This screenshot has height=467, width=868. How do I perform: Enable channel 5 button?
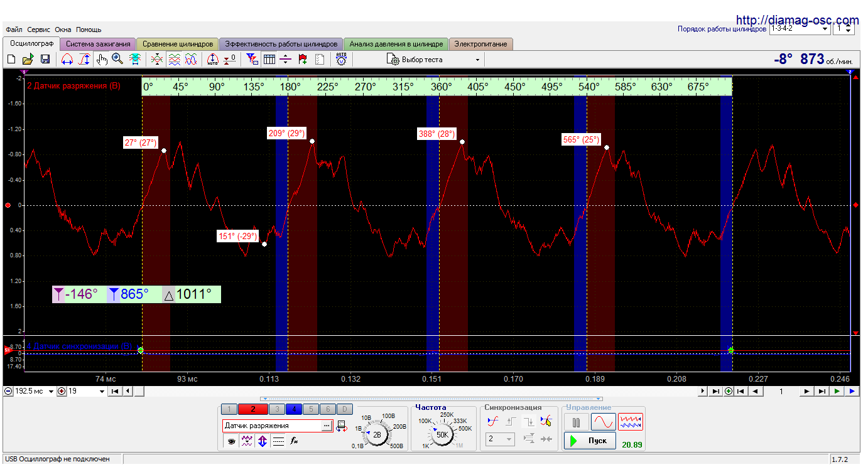click(x=311, y=409)
